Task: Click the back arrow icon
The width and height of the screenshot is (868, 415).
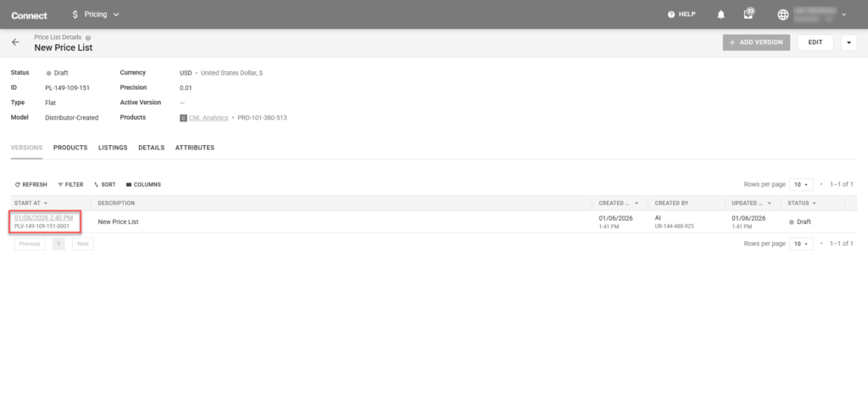Action: pyautogui.click(x=15, y=42)
